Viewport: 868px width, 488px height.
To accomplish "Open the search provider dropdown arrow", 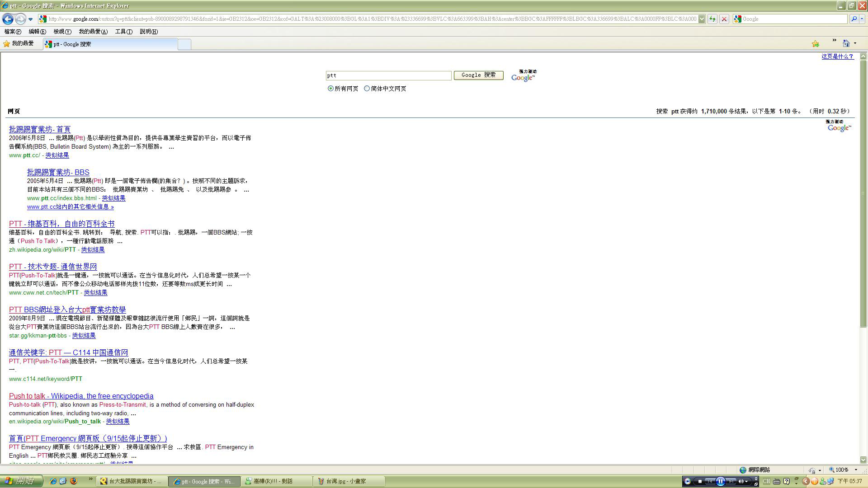I will (862, 19).
